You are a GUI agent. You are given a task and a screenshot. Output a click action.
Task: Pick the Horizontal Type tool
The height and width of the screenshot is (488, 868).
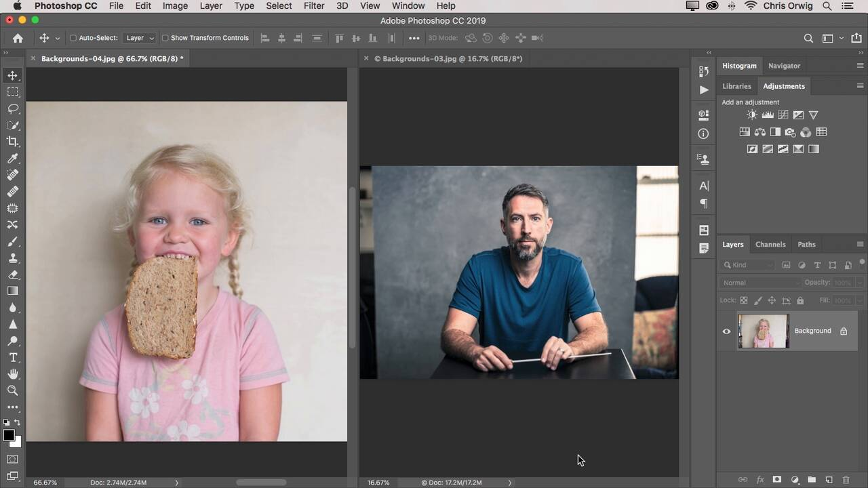coord(13,357)
